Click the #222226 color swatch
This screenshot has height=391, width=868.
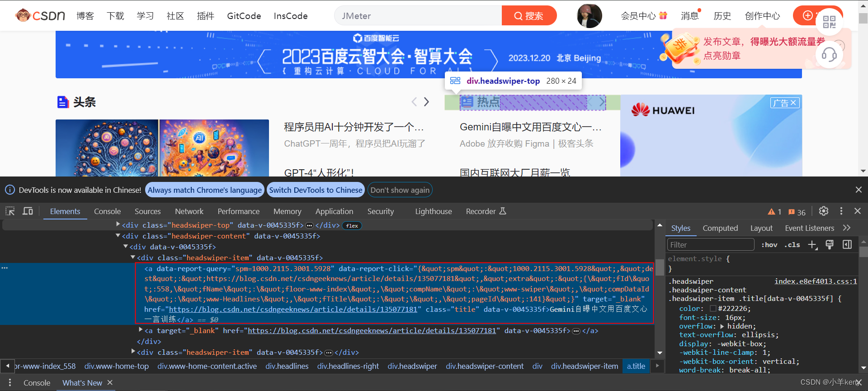713,309
